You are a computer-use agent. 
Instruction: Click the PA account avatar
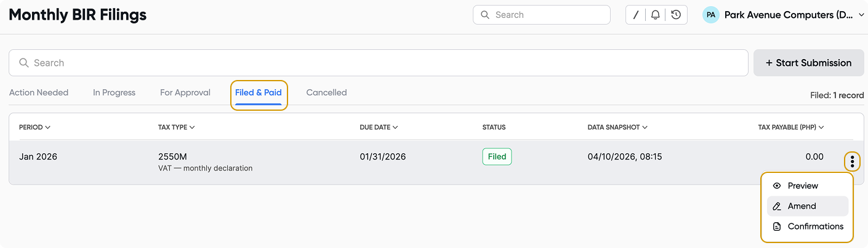pos(711,15)
